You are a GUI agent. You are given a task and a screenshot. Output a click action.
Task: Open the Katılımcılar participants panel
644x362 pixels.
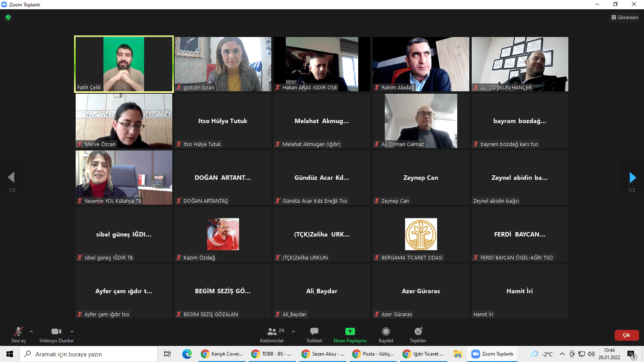(x=272, y=335)
